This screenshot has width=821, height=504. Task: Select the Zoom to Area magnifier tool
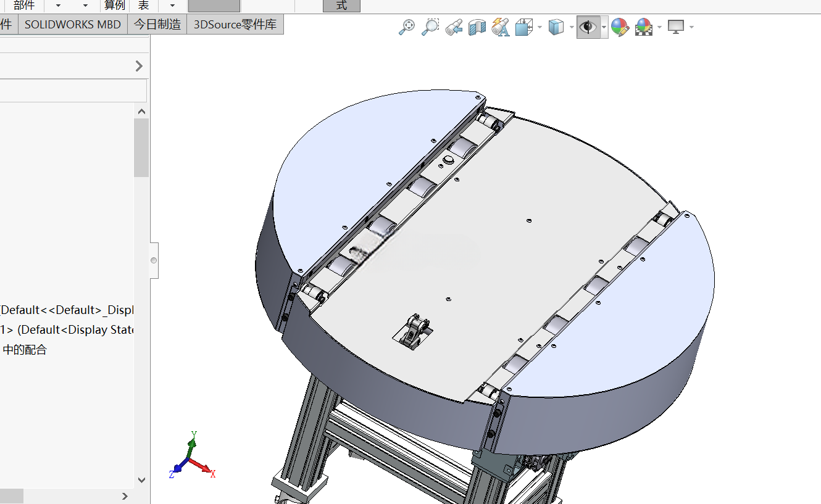pos(430,27)
